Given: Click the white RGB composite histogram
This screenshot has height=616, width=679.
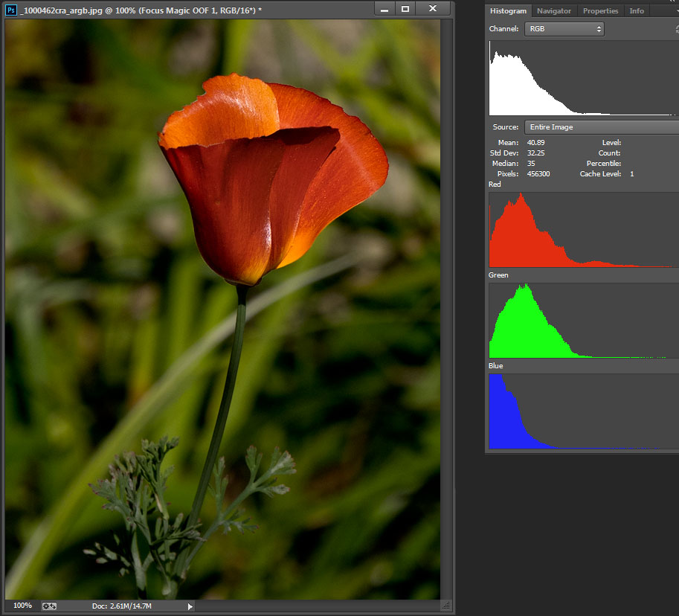Looking at the screenshot, I should [x=584, y=78].
